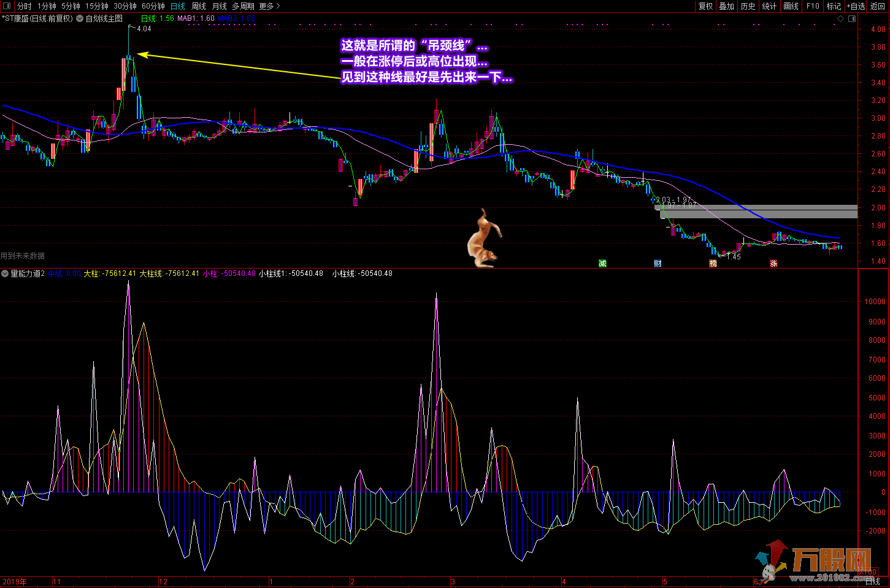Expand the 量能力道2 indicator dropdown
The image size is (890, 588).
tap(5, 273)
